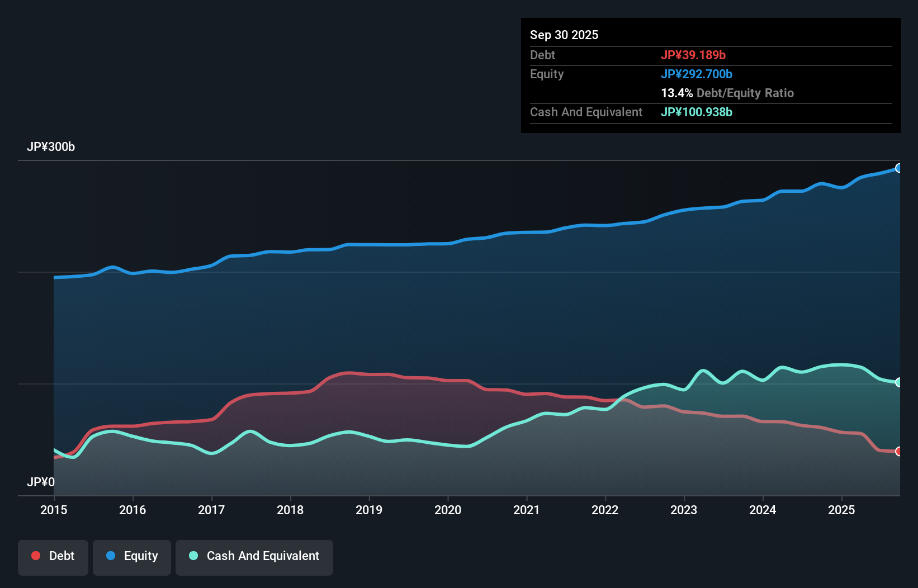Expand the Sep 30 2025 tooltip panel

tap(564, 35)
